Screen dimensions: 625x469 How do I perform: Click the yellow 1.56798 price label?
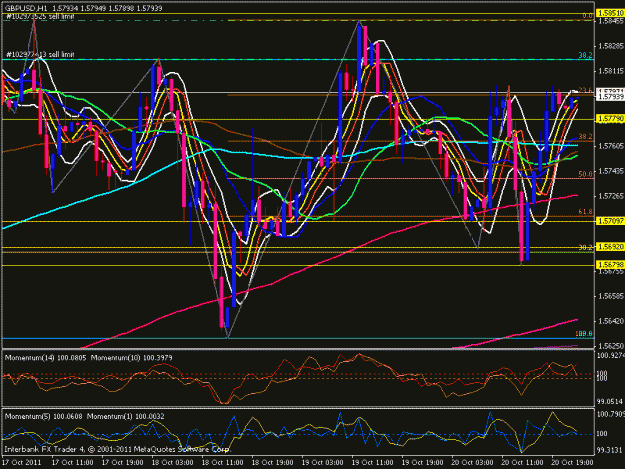(610, 265)
